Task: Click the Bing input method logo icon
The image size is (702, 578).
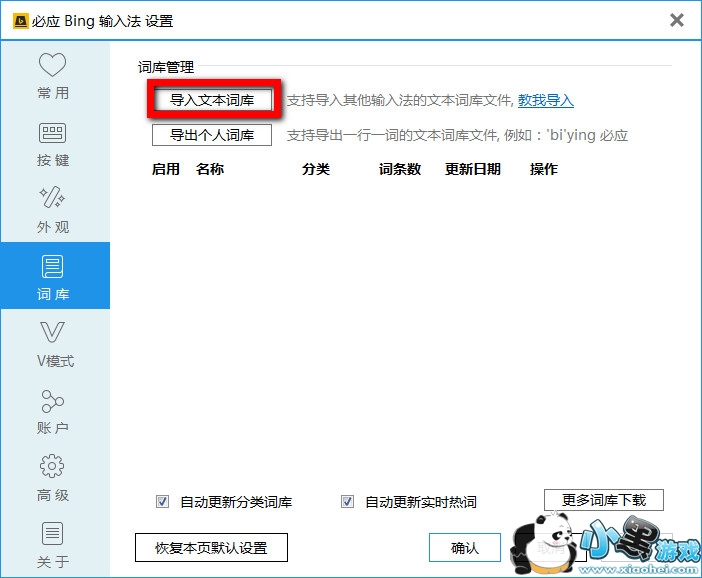Action: pyautogui.click(x=21, y=21)
